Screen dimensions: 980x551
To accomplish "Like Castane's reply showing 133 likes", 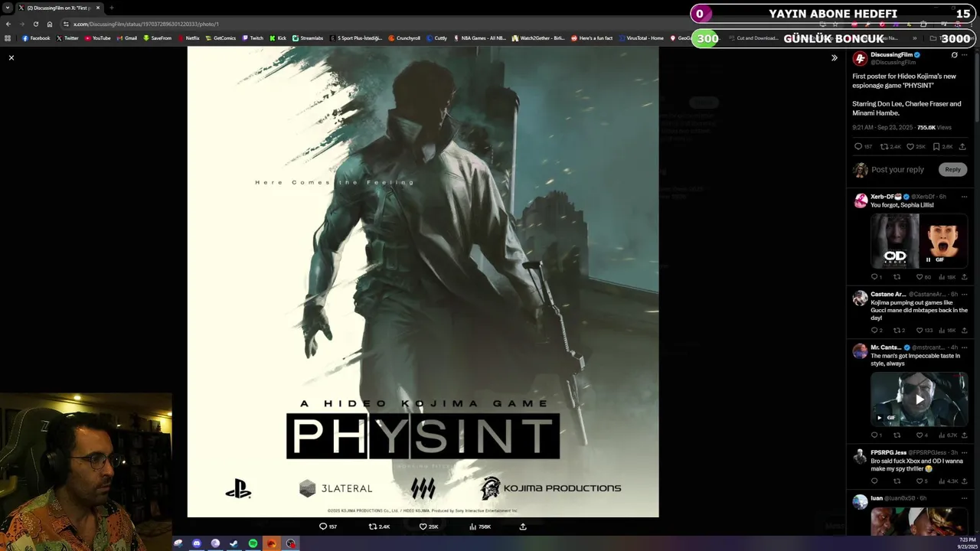I will (925, 330).
